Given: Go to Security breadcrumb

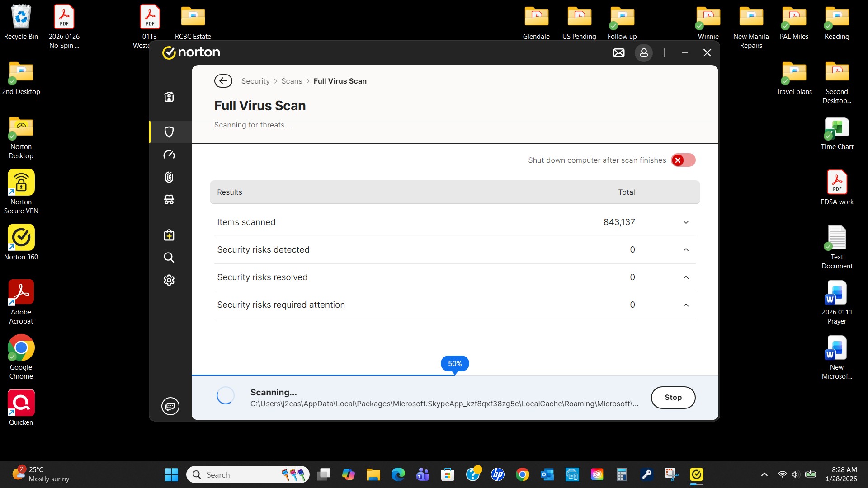Looking at the screenshot, I should [255, 81].
